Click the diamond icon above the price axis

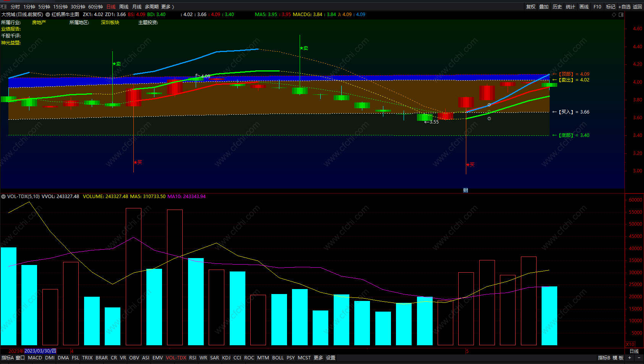614,15
